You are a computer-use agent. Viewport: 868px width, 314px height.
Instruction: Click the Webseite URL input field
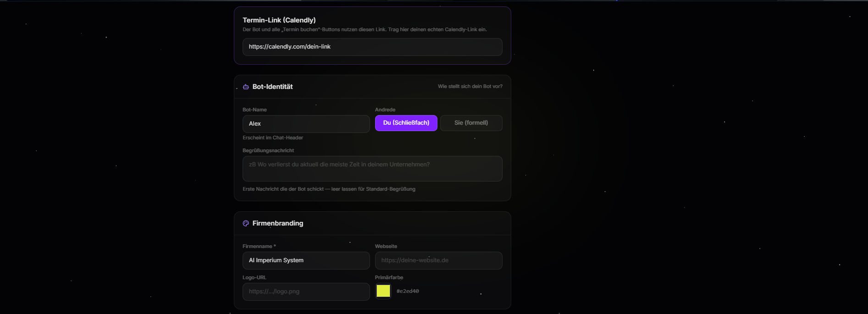tap(438, 260)
